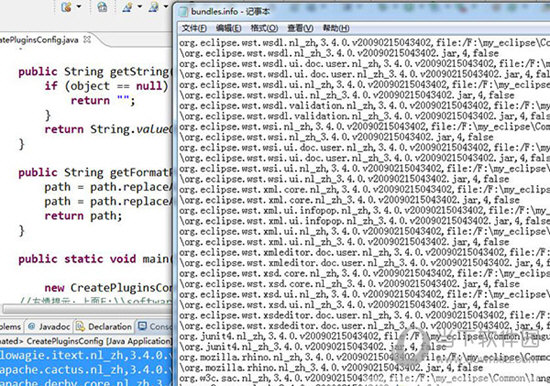Click code line 'public String getFormat...'

pyautogui.click(x=95, y=172)
